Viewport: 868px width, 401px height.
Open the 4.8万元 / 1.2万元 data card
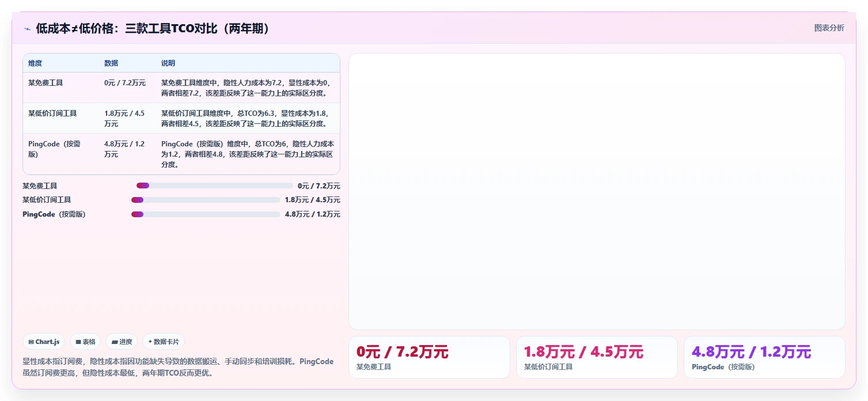coord(764,357)
